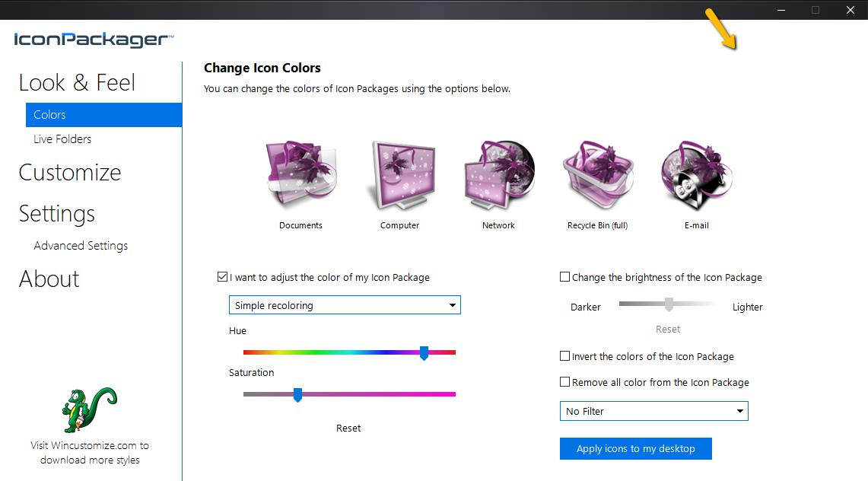This screenshot has width=868, height=481.
Task: Click the 'Documents' icon label
Action: pos(300,225)
